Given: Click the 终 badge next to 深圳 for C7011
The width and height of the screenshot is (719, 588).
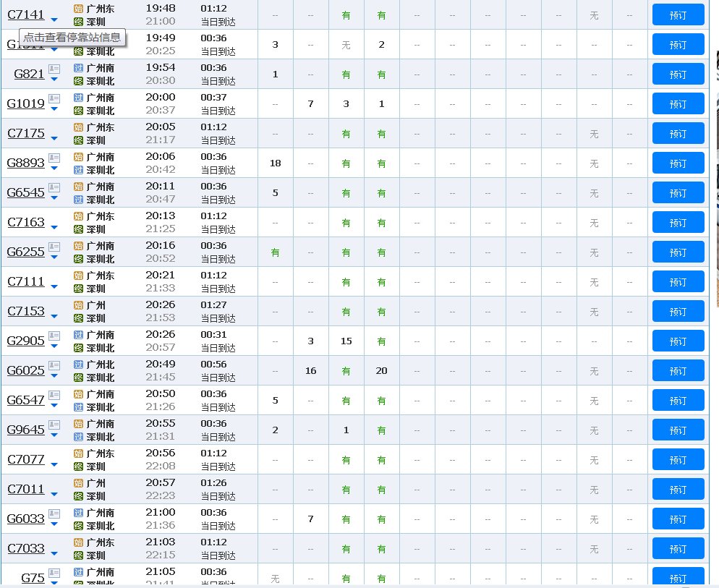Looking at the screenshot, I should pyautogui.click(x=78, y=495).
